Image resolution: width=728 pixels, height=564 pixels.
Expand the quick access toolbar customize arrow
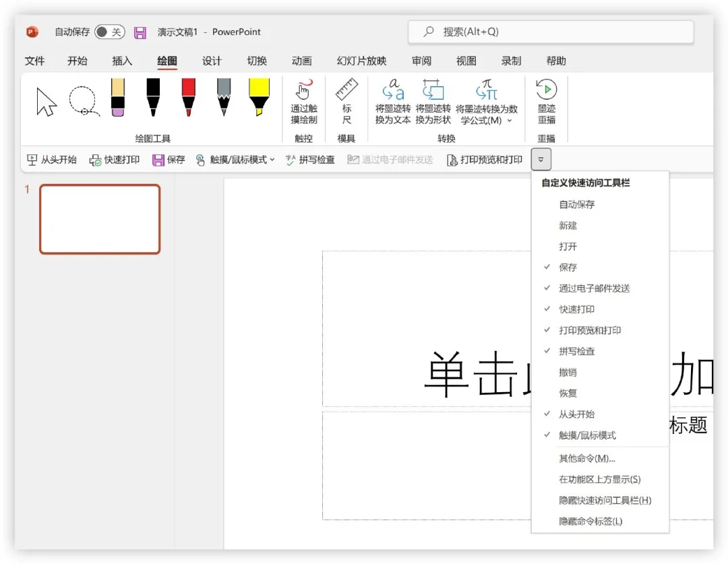coord(541,160)
